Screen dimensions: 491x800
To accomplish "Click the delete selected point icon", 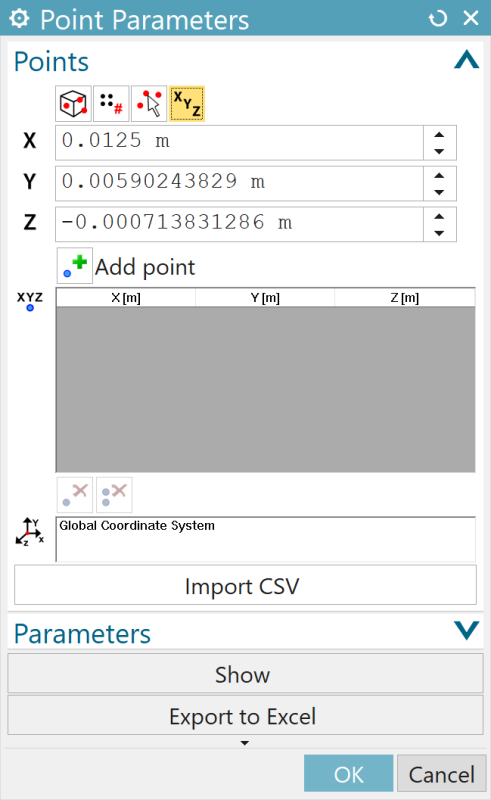I will pyautogui.click(x=75, y=495).
